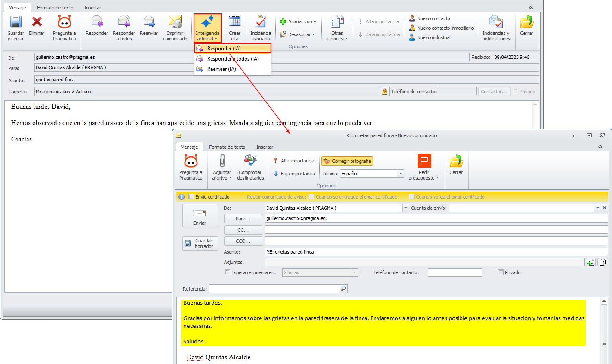Open the Adjuntar archivo dropdown
This screenshot has width=612, height=364.
(222, 168)
